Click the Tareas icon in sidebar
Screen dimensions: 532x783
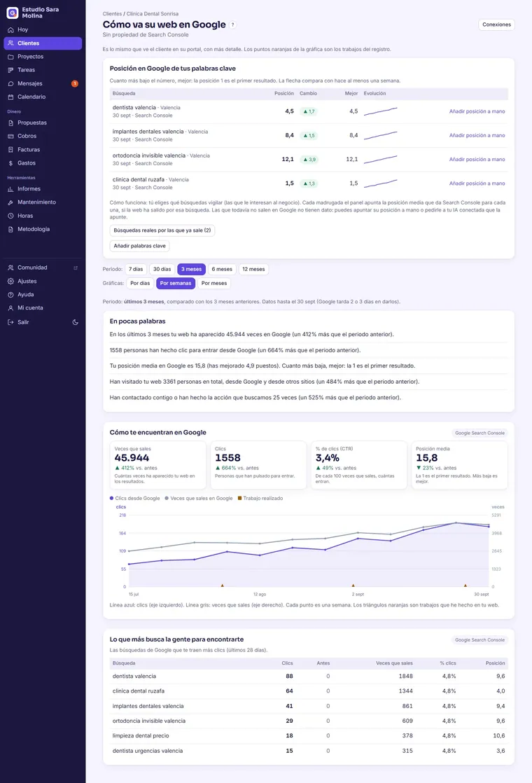(x=10, y=71)
